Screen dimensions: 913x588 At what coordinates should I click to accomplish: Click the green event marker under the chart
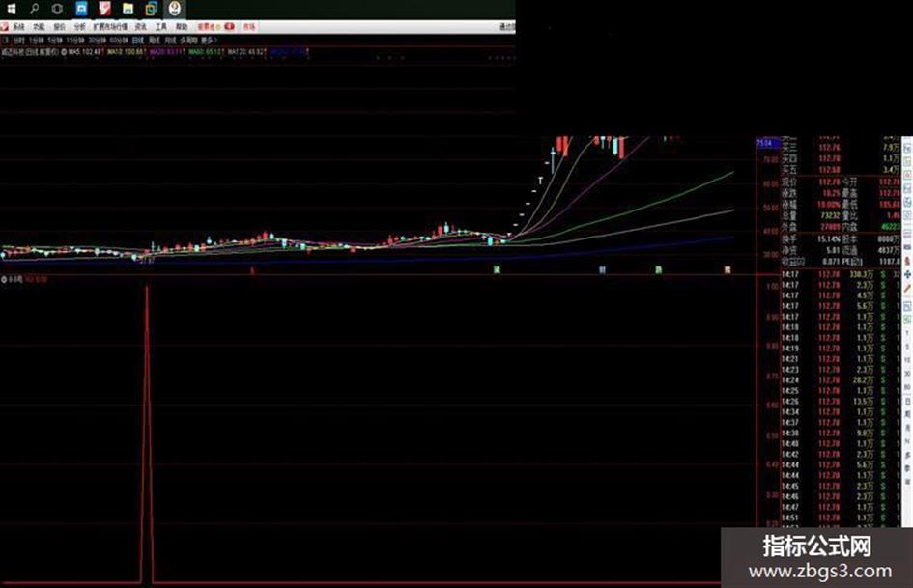pos(497,269)
